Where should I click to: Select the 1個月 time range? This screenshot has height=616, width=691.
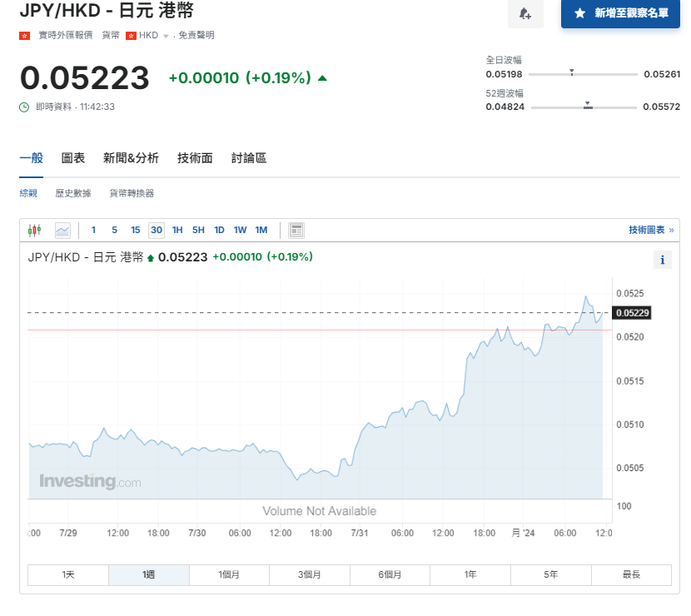(229, 574)
